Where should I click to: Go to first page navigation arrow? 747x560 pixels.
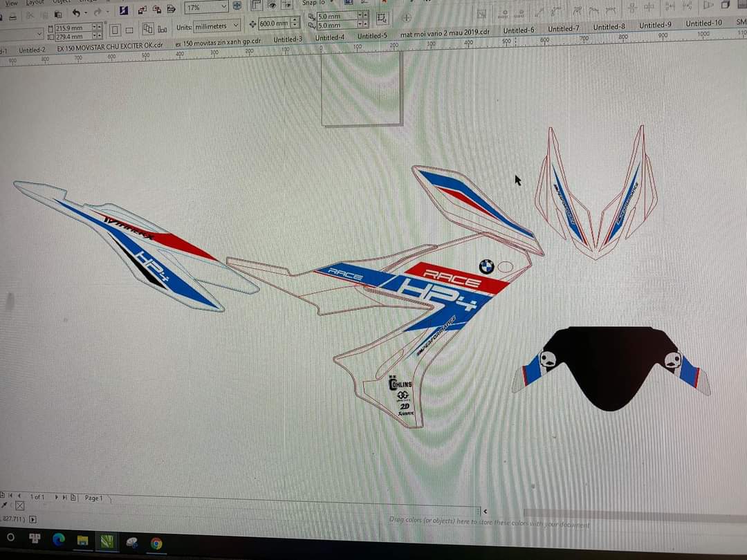10,496
